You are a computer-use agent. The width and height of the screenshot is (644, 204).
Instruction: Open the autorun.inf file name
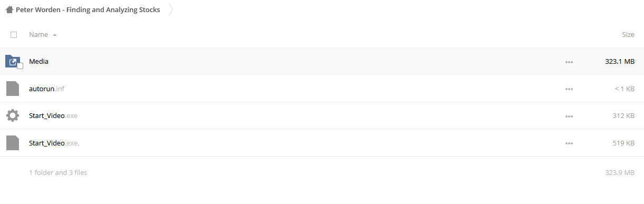click(46, 89)
